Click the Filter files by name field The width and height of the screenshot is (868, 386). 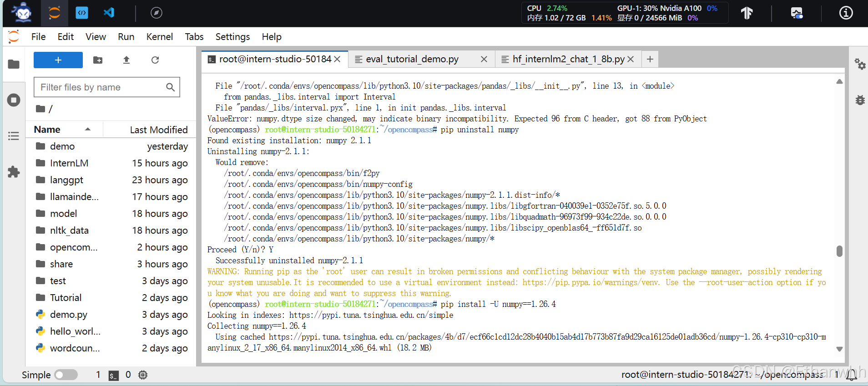tap(107, 87)
